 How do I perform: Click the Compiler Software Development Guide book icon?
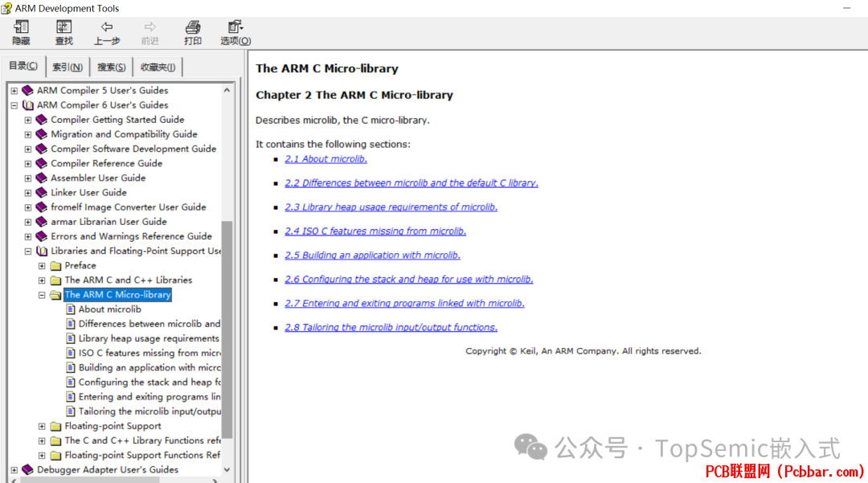(42, 149)
